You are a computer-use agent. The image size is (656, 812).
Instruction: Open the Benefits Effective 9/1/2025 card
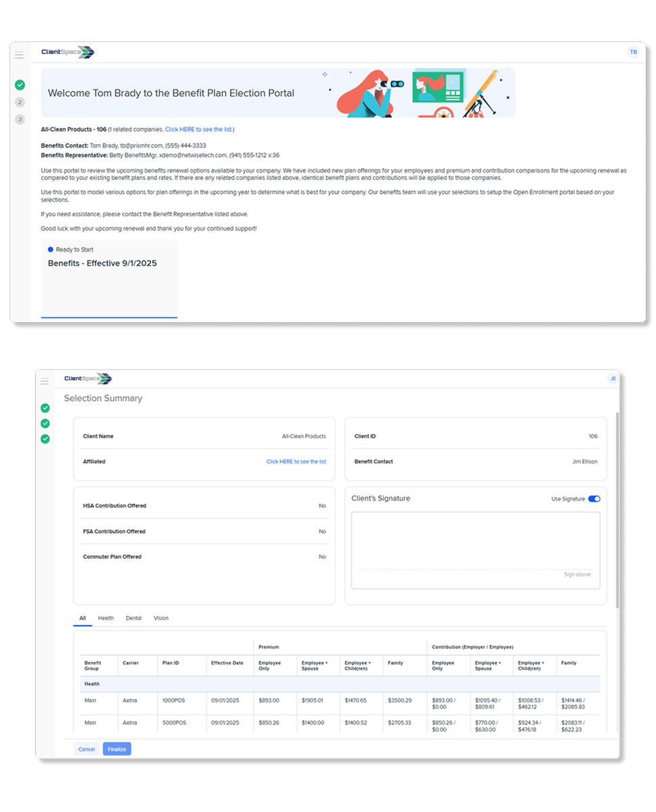109,279
